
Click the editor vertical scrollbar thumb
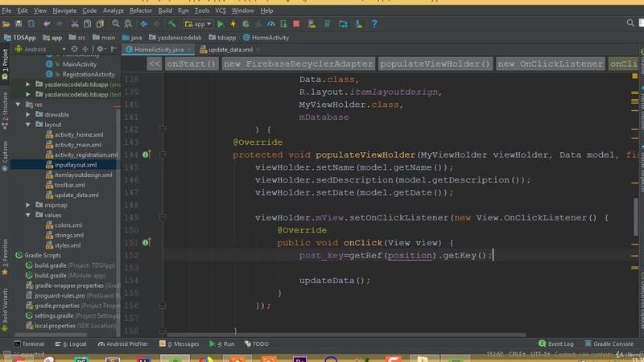636,217
